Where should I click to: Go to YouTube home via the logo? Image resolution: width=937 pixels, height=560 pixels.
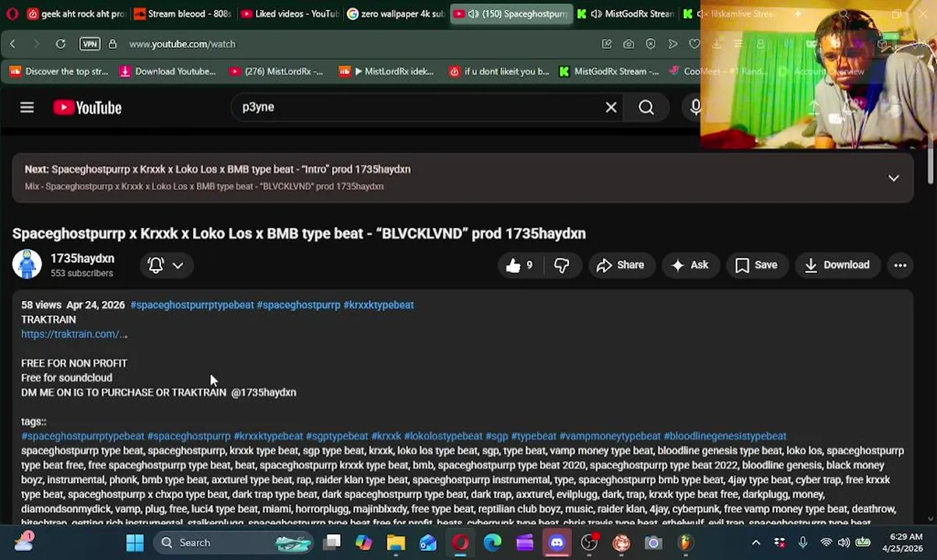(x=87, y=108)
